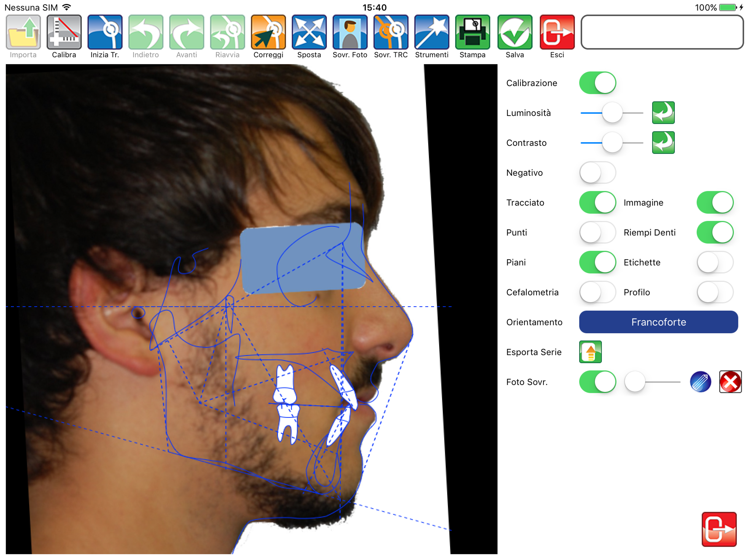Adjust the Foto Sovr. opacity slider

pos(635,382)
